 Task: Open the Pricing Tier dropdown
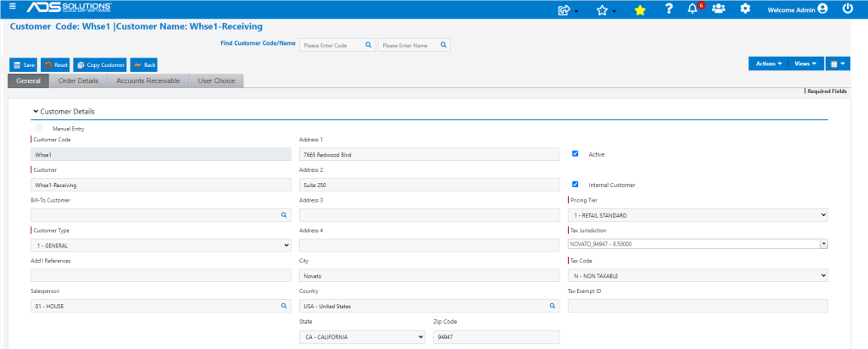point(698,215)
